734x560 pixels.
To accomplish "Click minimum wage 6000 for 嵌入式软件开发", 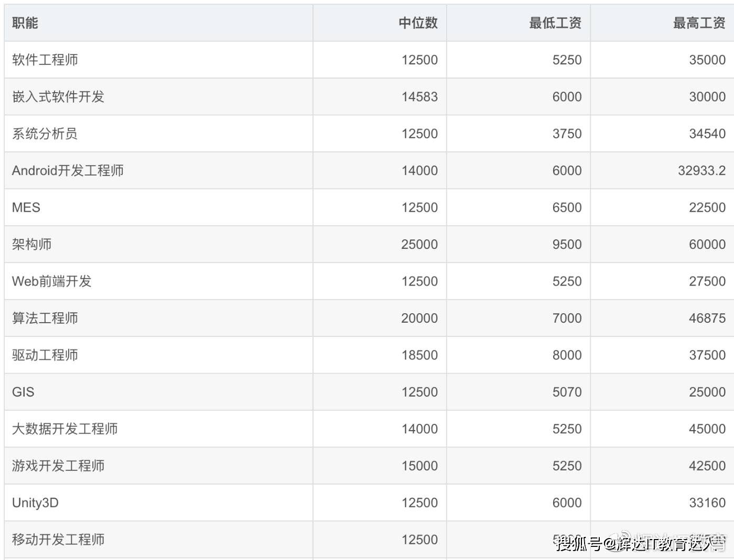I will pos(567,97).
